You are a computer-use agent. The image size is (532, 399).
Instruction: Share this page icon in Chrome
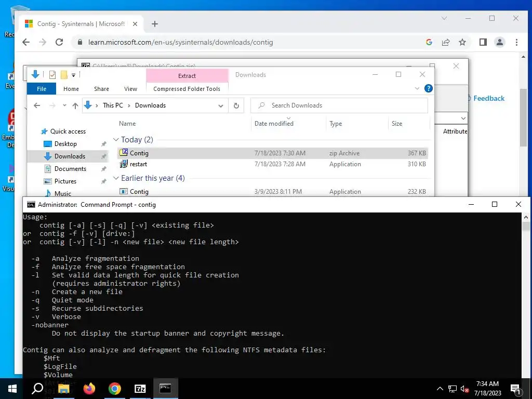click(445, 42)
